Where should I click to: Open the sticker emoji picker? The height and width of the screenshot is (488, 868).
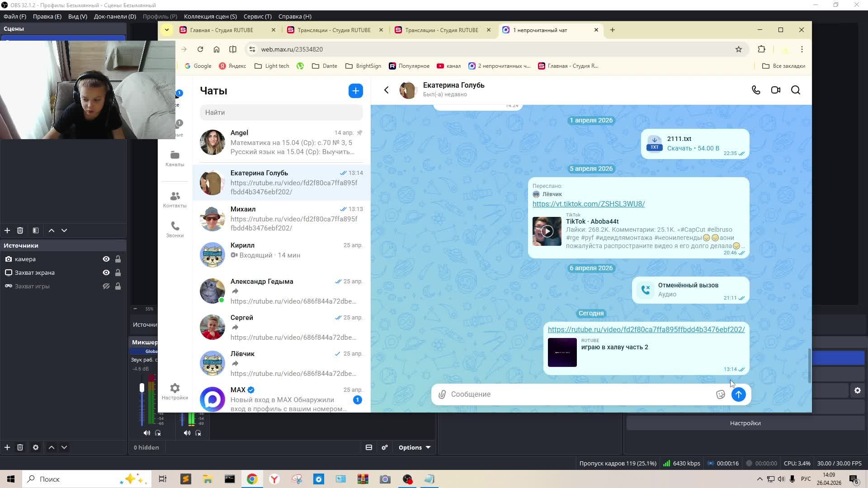tap(721, 394)
